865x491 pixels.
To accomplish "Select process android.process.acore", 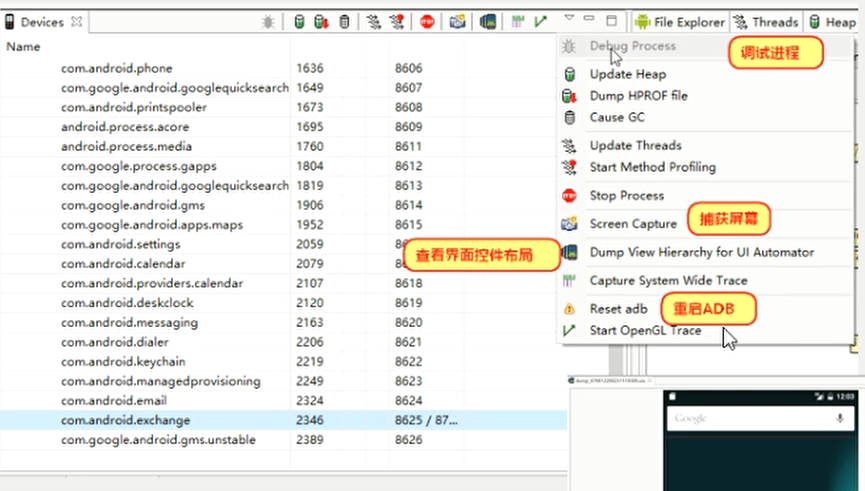I will [x=125, y=127].
